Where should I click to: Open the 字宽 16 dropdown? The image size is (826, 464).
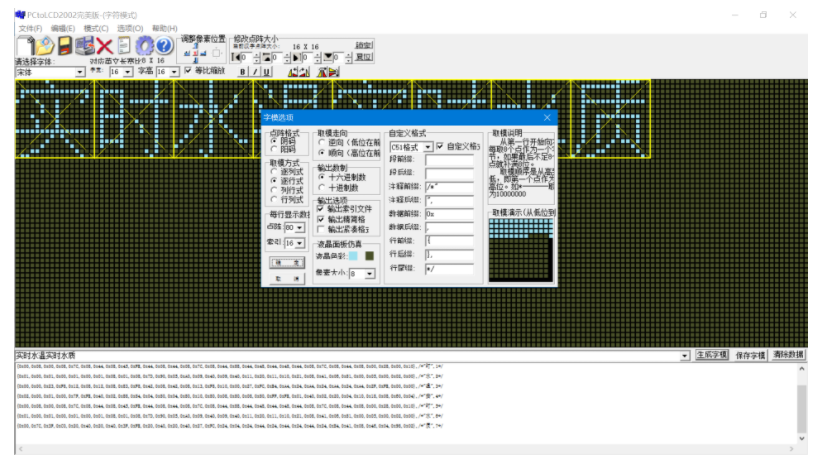(127, 72)
